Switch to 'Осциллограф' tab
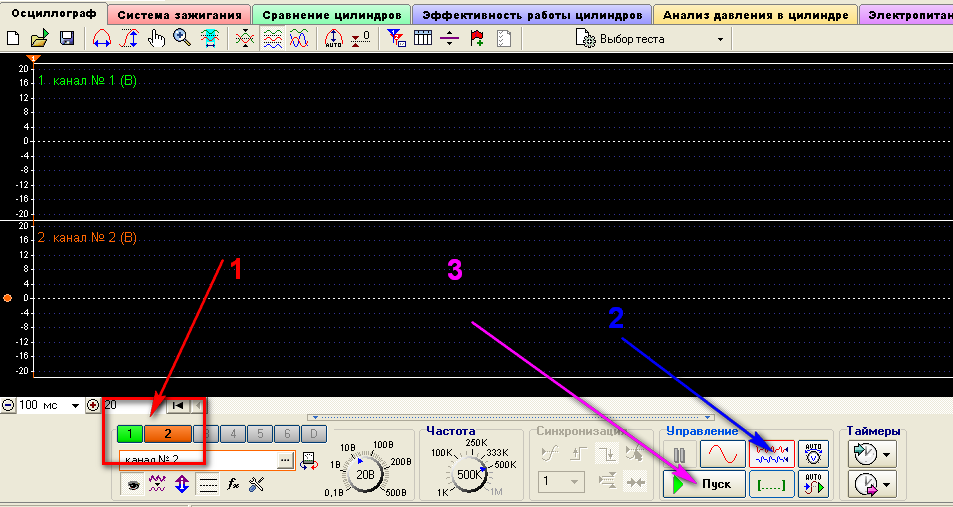Viewport: 953px width, 507px height. pos(54,13)
